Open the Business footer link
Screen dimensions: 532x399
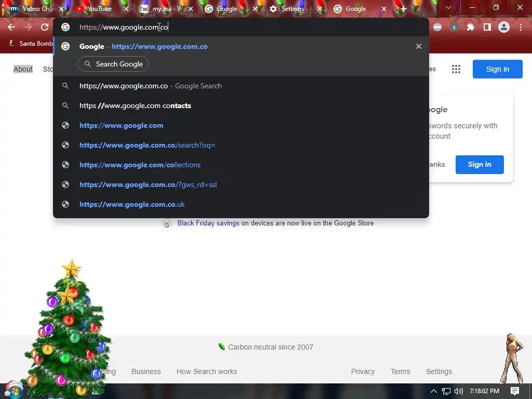[x=146, y=371]
